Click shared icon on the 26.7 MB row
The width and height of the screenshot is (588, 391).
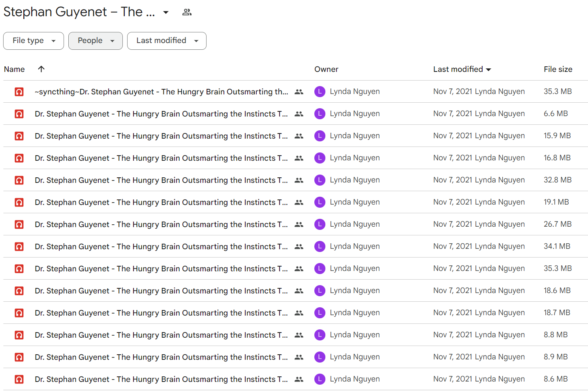[299, 224]
